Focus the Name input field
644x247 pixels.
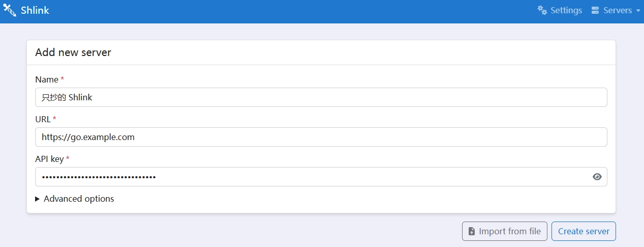click(321, 97)
